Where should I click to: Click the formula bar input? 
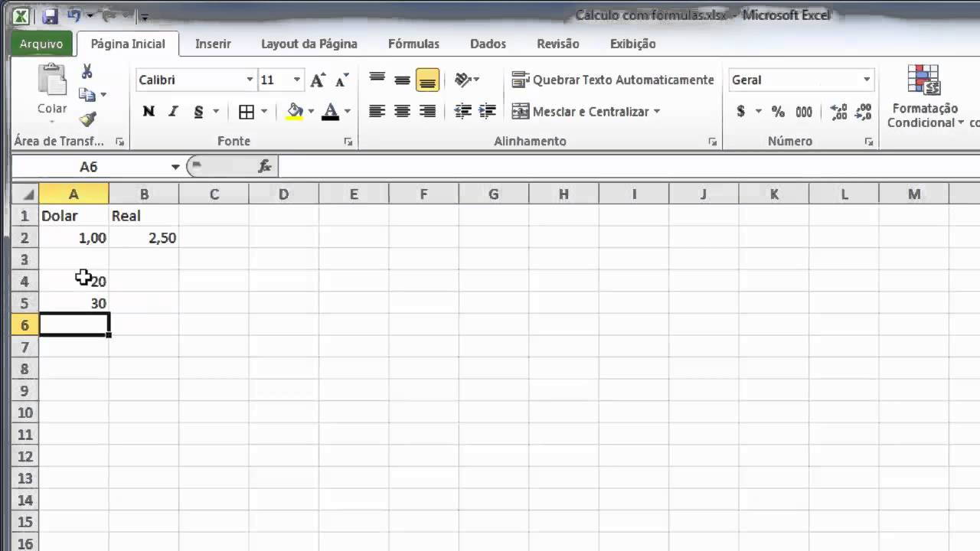click(628, 166)
